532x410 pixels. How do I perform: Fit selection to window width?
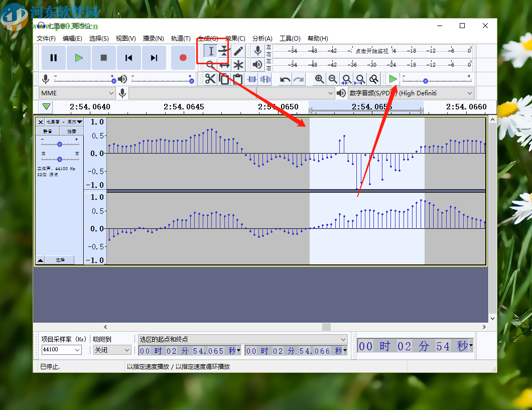tap(346, 79)
